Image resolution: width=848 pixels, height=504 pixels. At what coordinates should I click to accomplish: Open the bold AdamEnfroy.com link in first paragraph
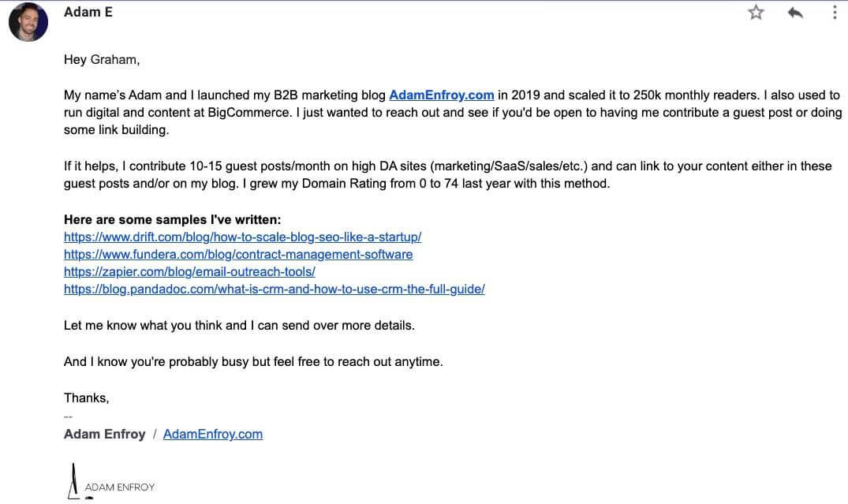tap(442, 95)
